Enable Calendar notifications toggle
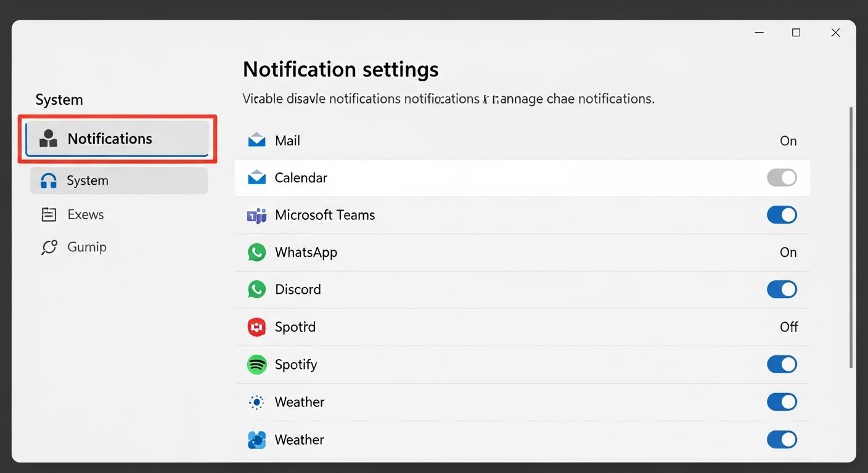The width and height of the screenshot is (868, 473). (x=782, y=177)
